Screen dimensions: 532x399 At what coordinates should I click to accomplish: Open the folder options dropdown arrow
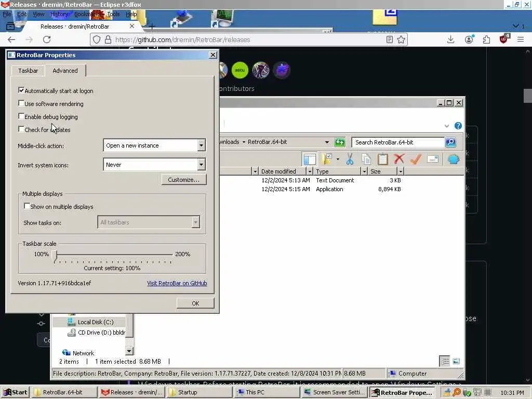click(338, 159)
